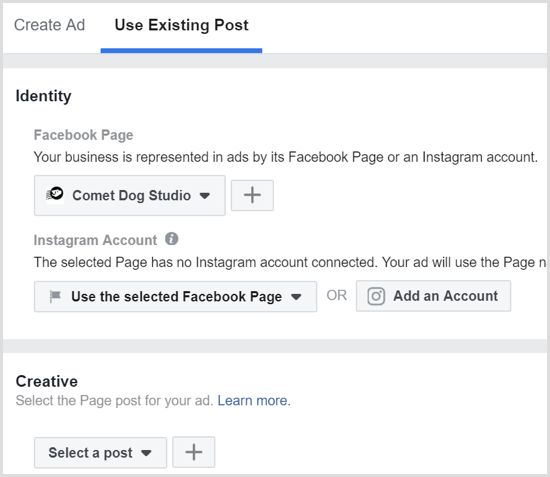
Task: Click the Facebook Page field label
Action: pos(83,135)
